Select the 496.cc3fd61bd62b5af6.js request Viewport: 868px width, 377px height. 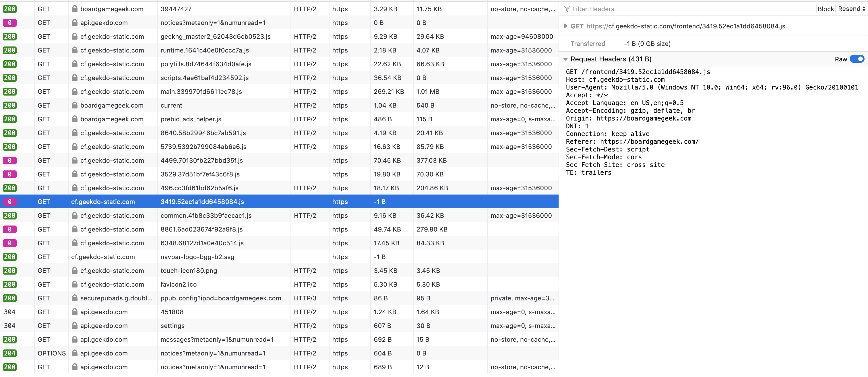(279, 188)
